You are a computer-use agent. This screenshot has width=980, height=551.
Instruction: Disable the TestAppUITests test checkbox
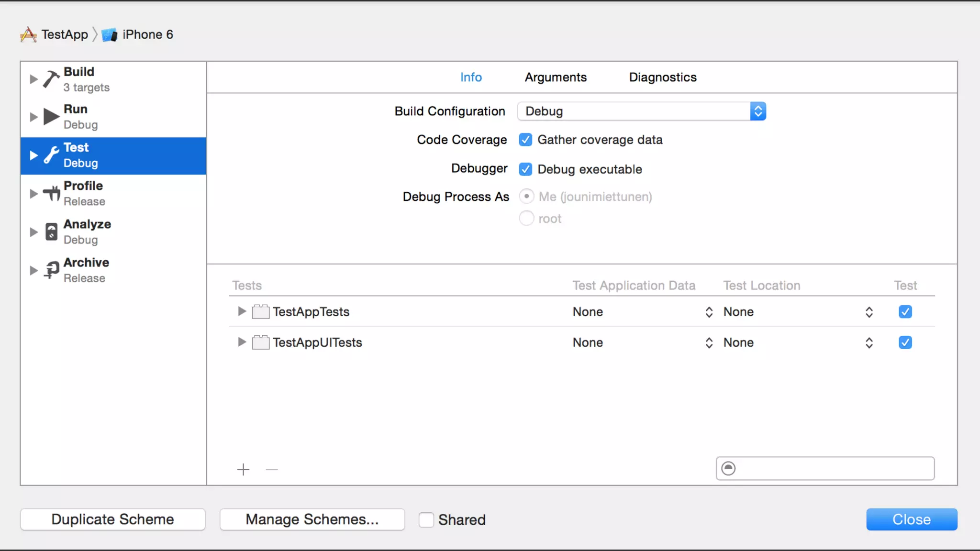(905, 342)
